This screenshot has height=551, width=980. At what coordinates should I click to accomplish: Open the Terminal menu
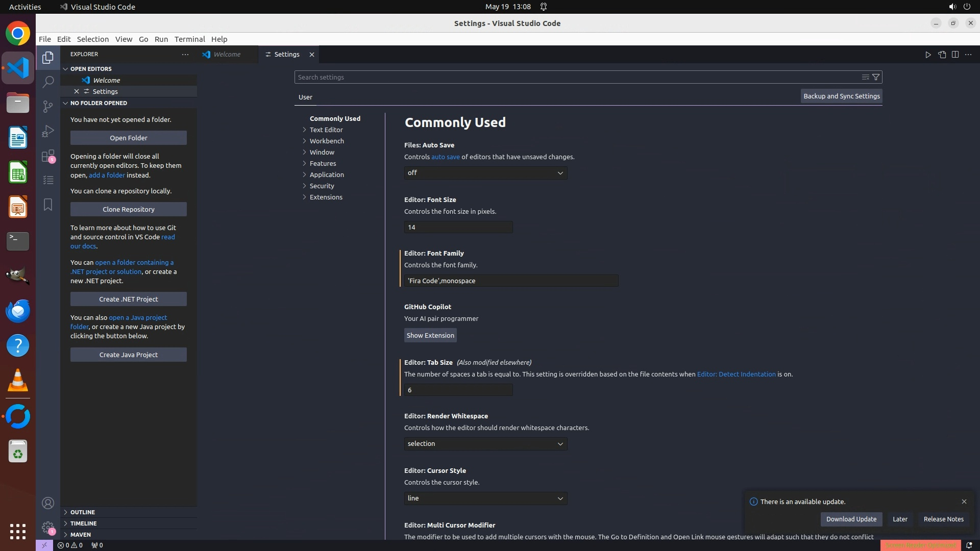[189, 39]
